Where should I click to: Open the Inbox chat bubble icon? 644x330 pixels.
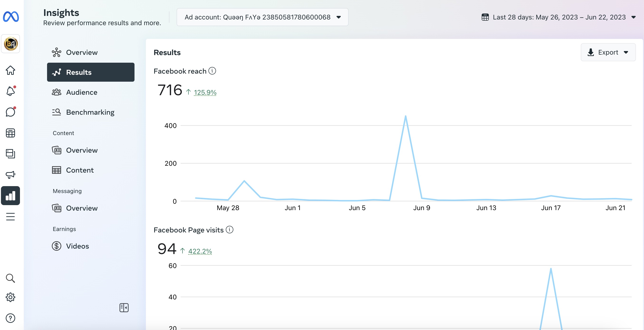point(10,112)
